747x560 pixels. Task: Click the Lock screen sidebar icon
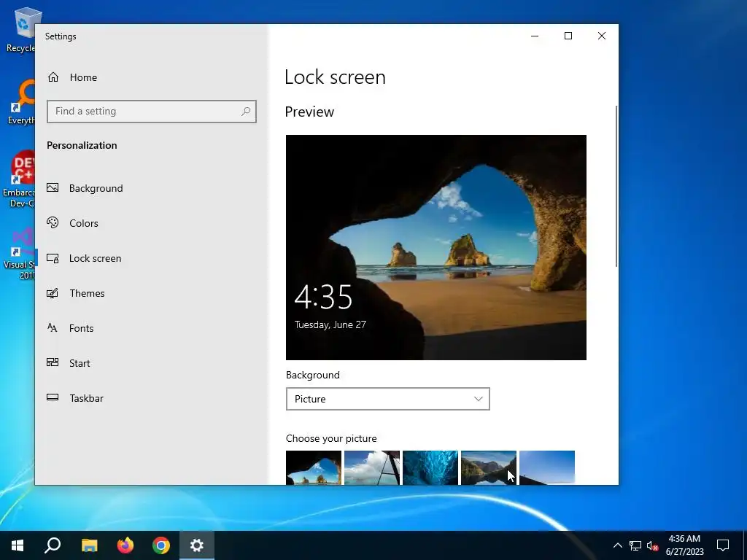[x=53, y=258]
